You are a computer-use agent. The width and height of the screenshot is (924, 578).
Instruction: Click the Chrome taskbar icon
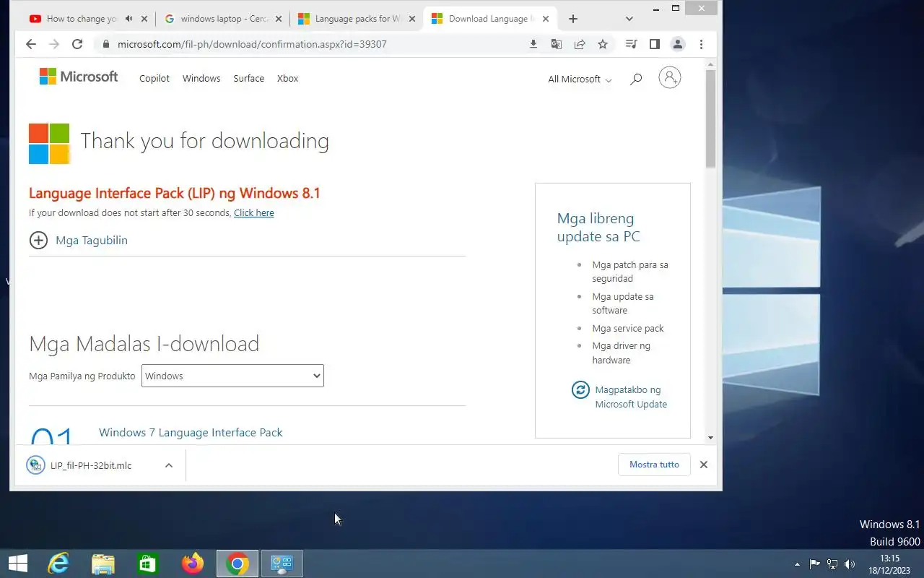(237, 564)
